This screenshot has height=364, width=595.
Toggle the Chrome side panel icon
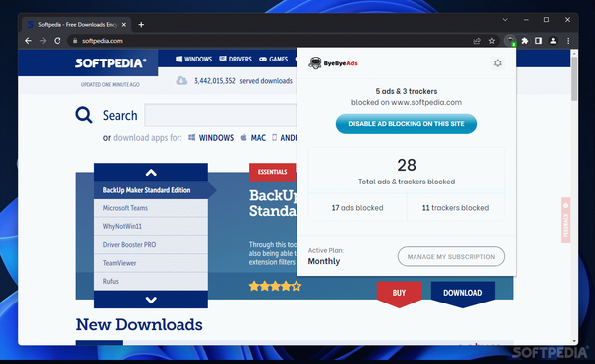click(538, 41)
